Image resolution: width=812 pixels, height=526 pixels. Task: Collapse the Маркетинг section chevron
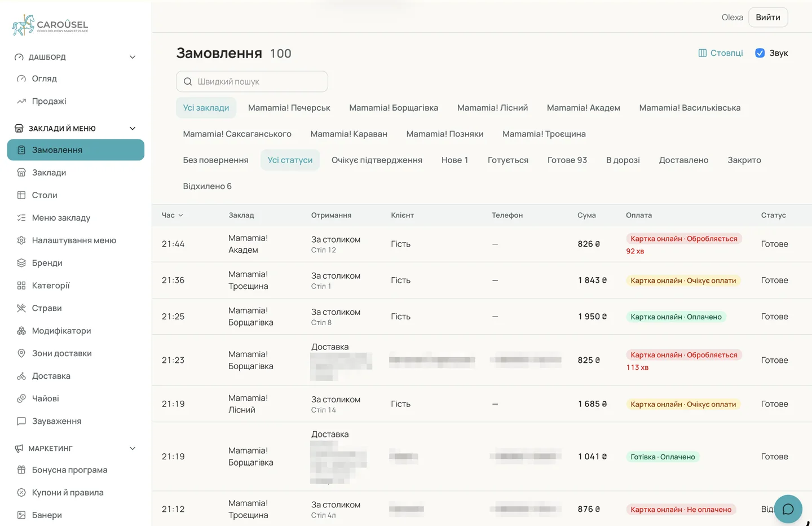click(133, 448)
